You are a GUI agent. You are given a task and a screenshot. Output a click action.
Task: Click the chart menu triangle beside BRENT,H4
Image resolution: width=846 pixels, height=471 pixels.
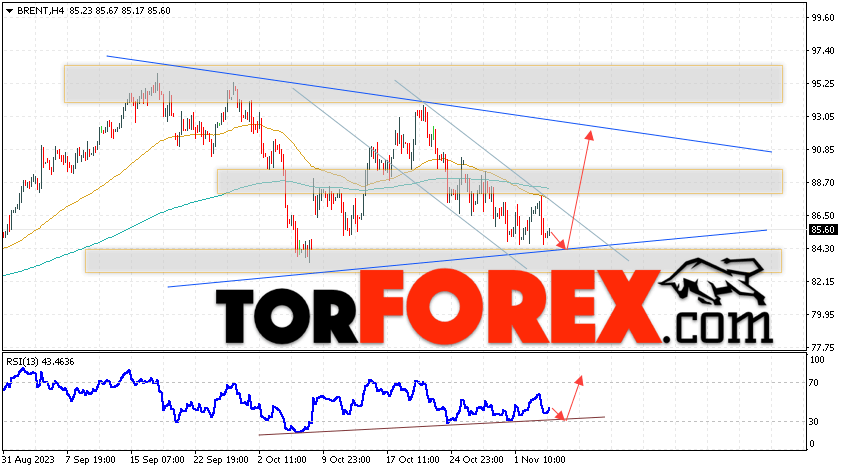coord(9,11)
